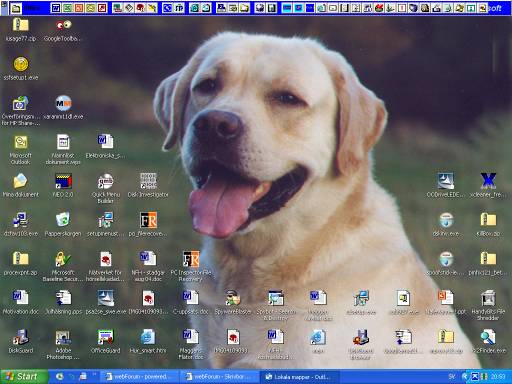
Task: Click the folder icon at shortcut bar start
Action: click(x=16, y=8)
